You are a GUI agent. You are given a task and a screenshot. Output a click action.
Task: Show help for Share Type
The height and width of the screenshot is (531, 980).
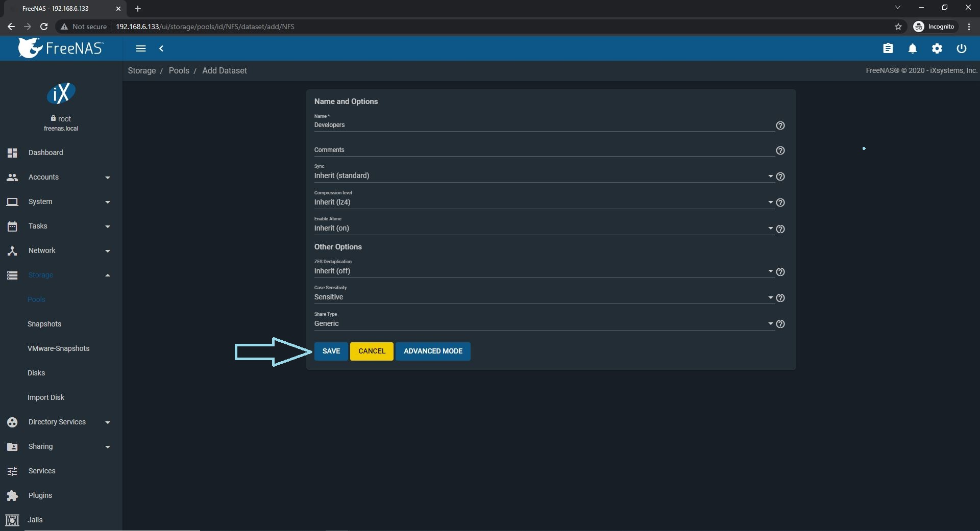click(780, 324)
